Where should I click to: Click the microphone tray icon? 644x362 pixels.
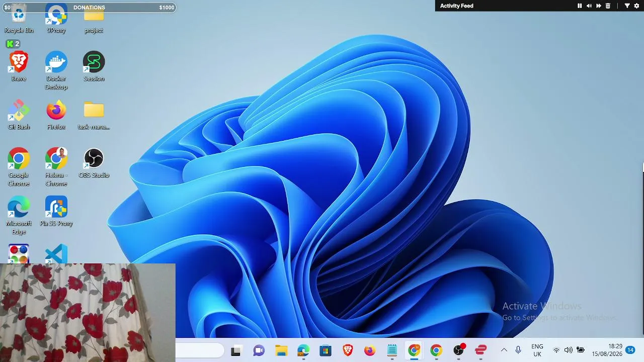518,350
